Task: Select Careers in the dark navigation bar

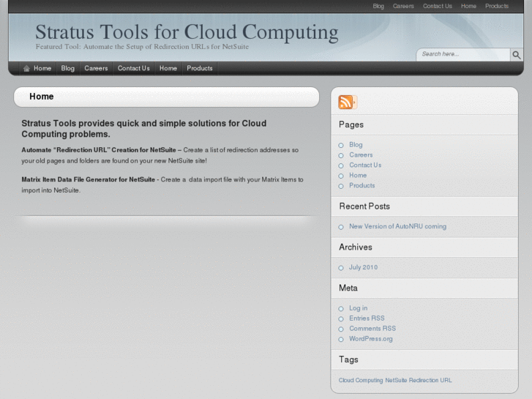Action: [x=96, y=68]
